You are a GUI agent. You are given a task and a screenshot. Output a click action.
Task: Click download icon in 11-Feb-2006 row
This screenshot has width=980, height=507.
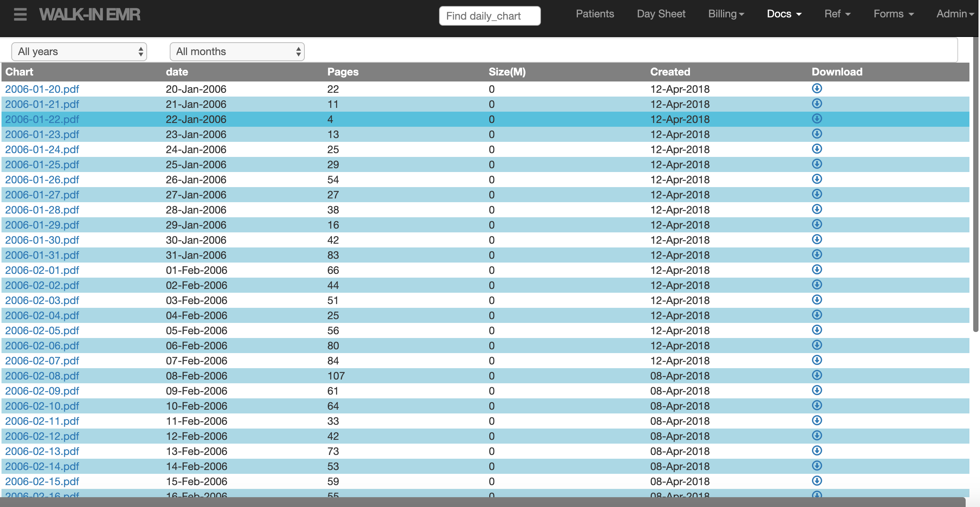coord(816,420)
